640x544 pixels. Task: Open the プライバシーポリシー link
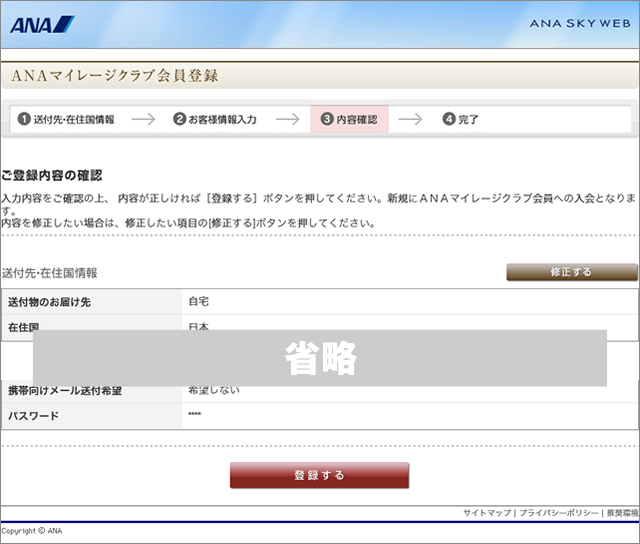tap(558, 513)
